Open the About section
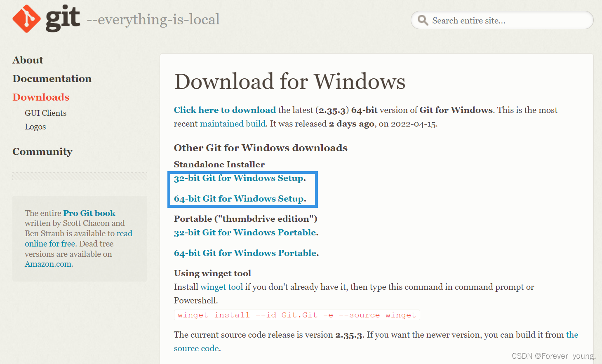The width and height of the screenshot is (602, 364). pyautogui.click(x=28, y=60)
